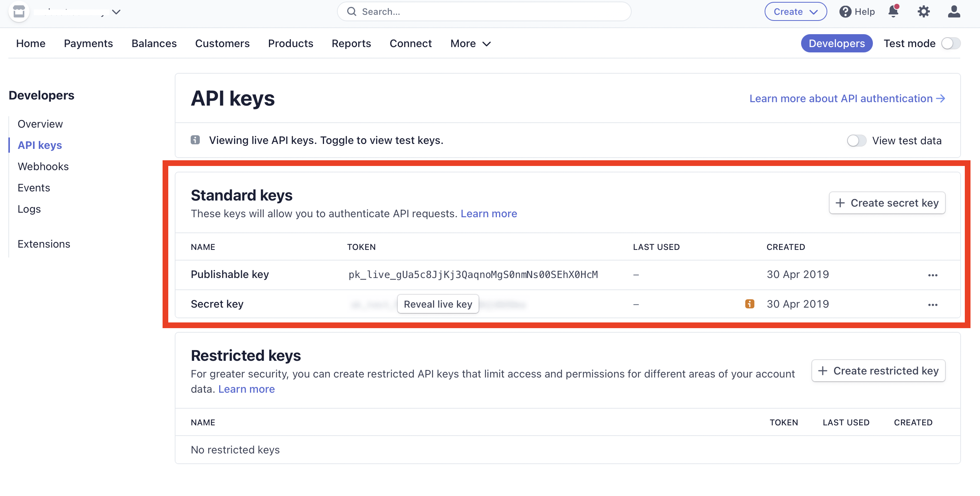Click Create secret key button
The width and height of the screenshot is (980, 496).
(x=887, y=203)
